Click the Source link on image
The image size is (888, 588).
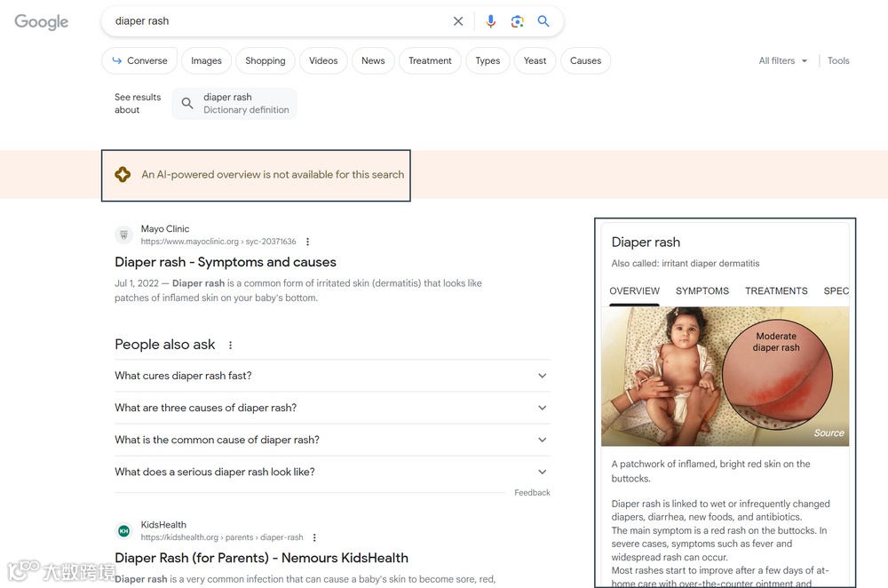(829, 433)
